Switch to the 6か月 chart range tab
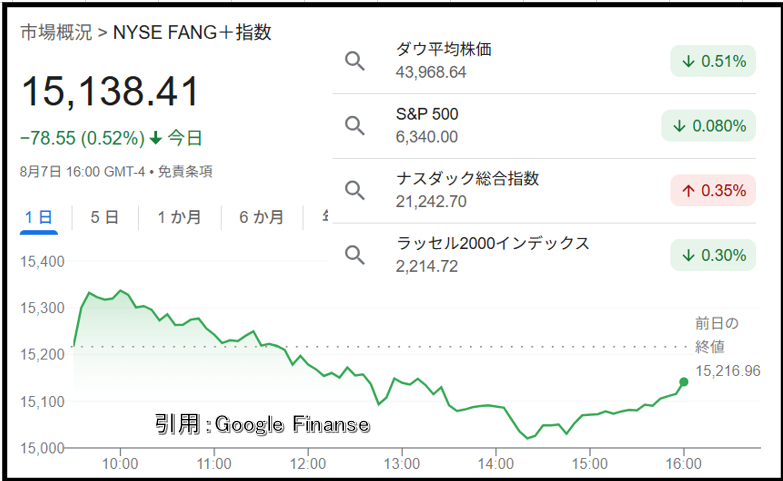Viewport: 783px width, 481px height. click(x=262, y=218)
